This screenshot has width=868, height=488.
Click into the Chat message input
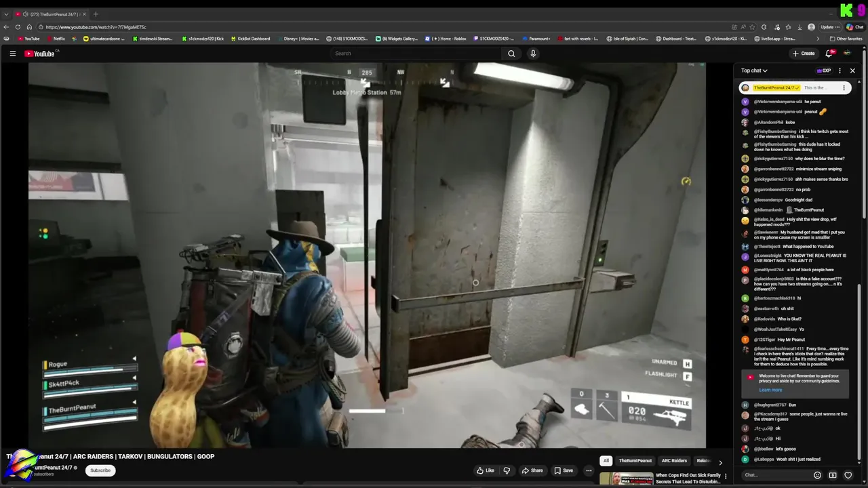(775, 475)
